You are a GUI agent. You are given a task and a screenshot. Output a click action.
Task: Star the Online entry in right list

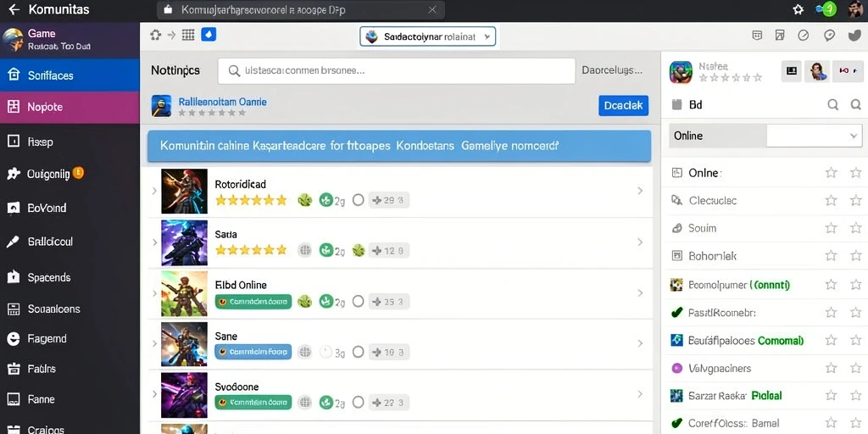coord(831,173)
